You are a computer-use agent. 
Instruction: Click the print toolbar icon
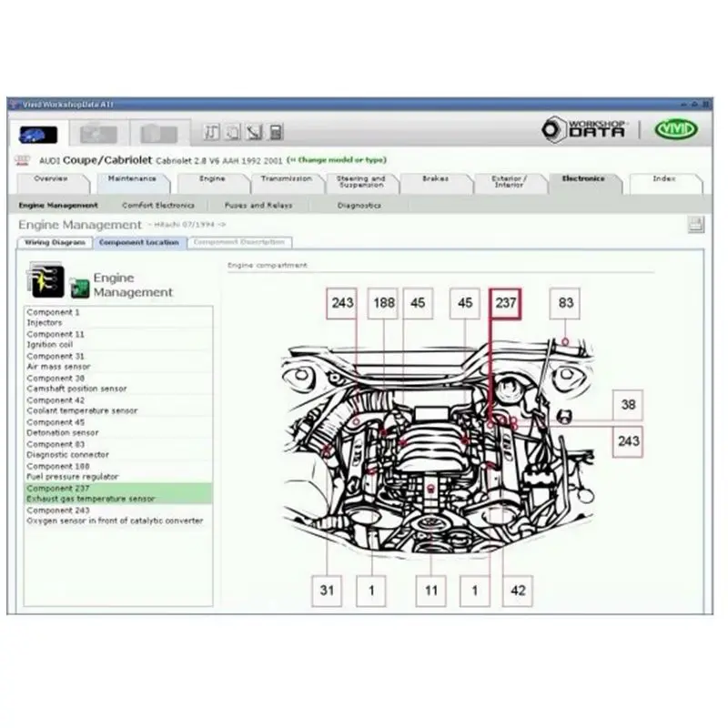click(232, 132)
